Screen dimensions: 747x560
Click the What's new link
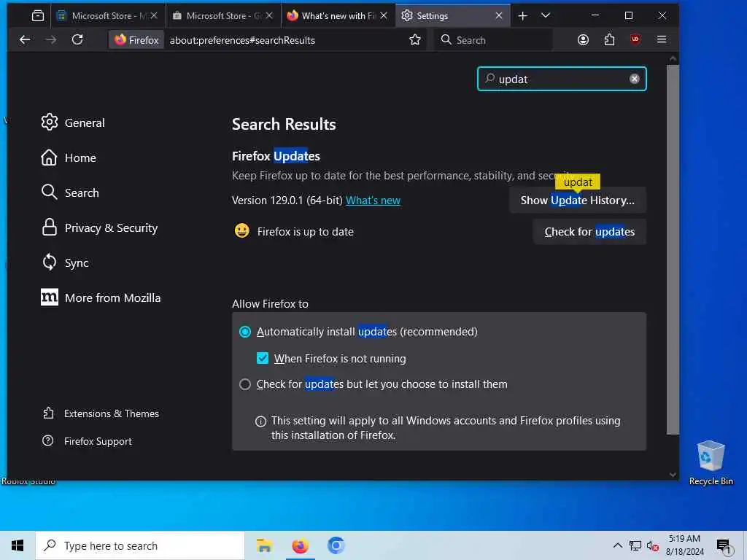coord(373,201)
